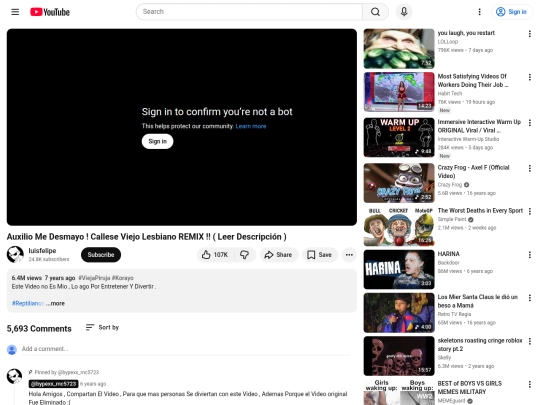Click Sign in button in header
Viewport: 540px width, 405px height.
(x=511, y=12)
